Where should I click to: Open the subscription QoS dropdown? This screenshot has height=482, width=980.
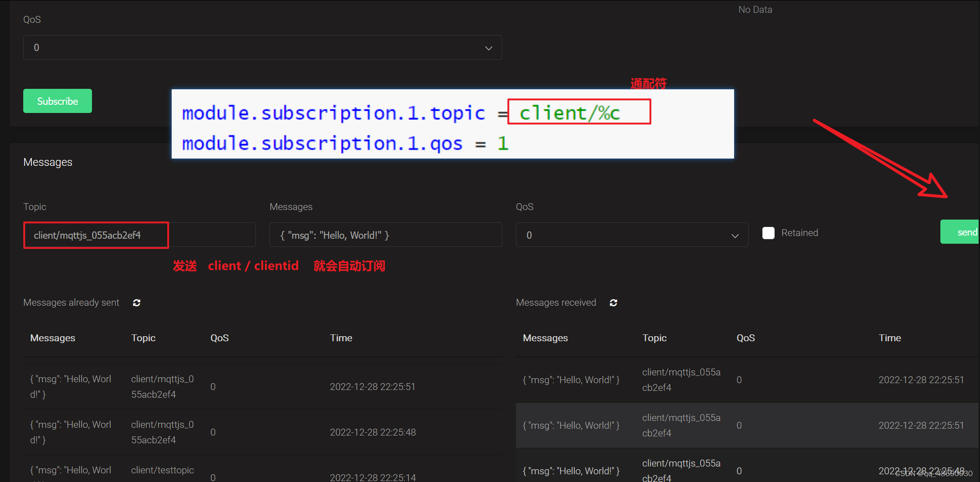click(262, 47)
